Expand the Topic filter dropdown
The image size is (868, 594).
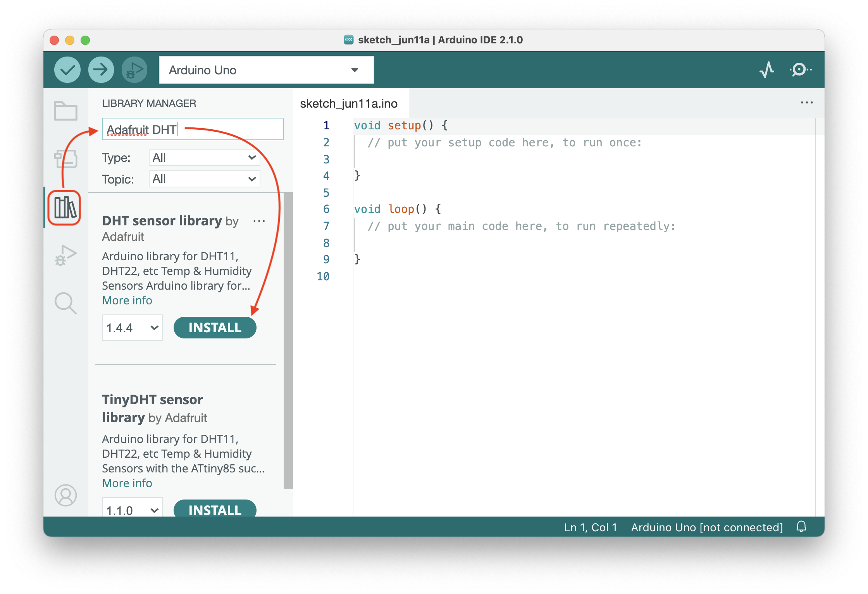coord(204,179)
